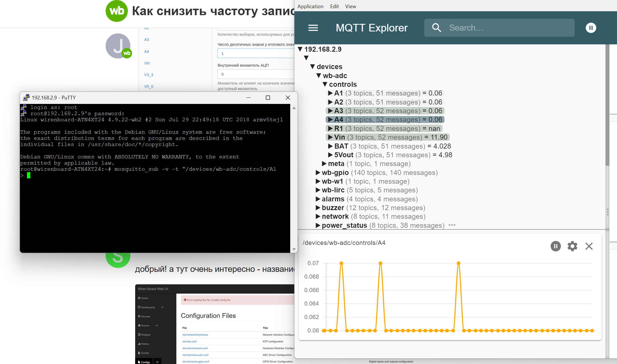Click the first 0.07 peak on the chart

coord(341,263)
